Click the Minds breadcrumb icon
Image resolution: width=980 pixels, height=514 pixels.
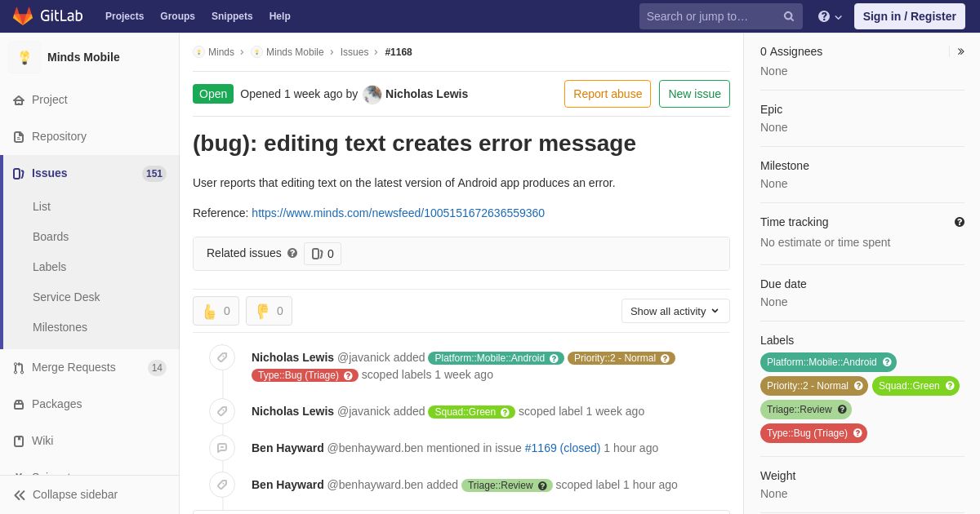[198, 52]
